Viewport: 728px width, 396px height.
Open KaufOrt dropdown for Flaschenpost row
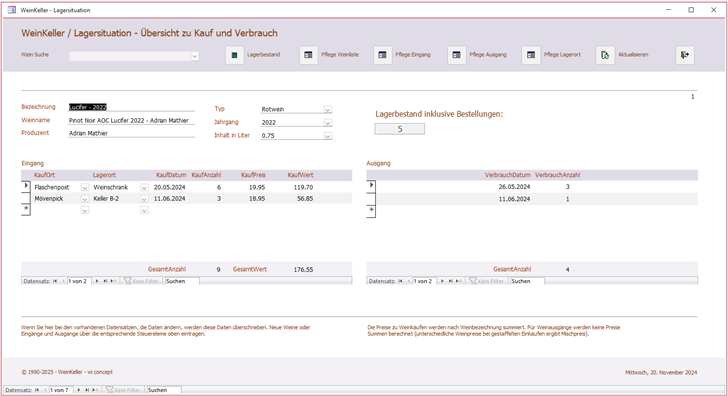85,188
